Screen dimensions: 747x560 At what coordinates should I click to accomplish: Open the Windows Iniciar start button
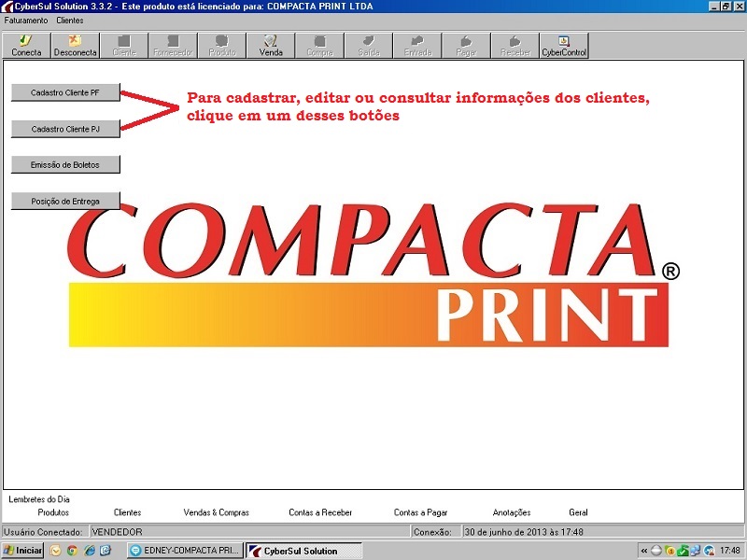pyautogui.click(x=22, y=551)
